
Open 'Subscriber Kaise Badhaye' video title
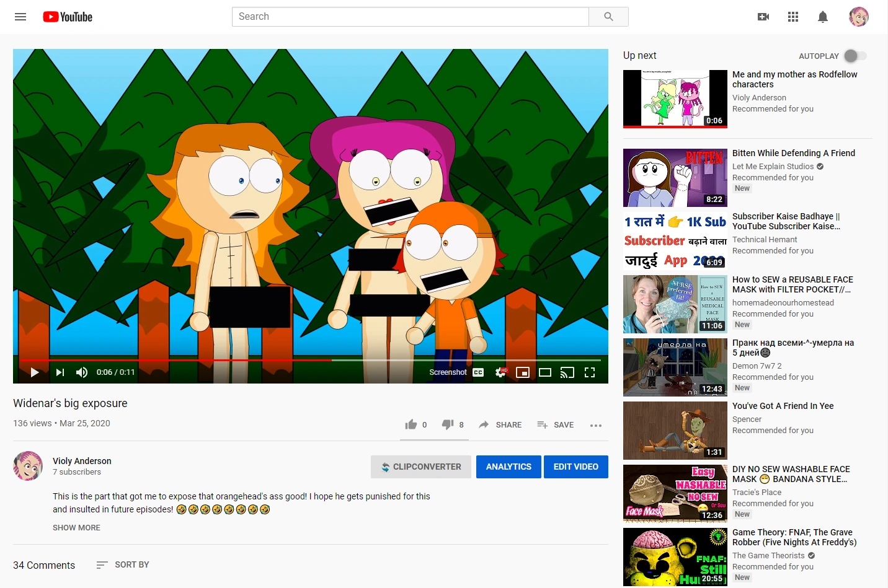point(786,221)
